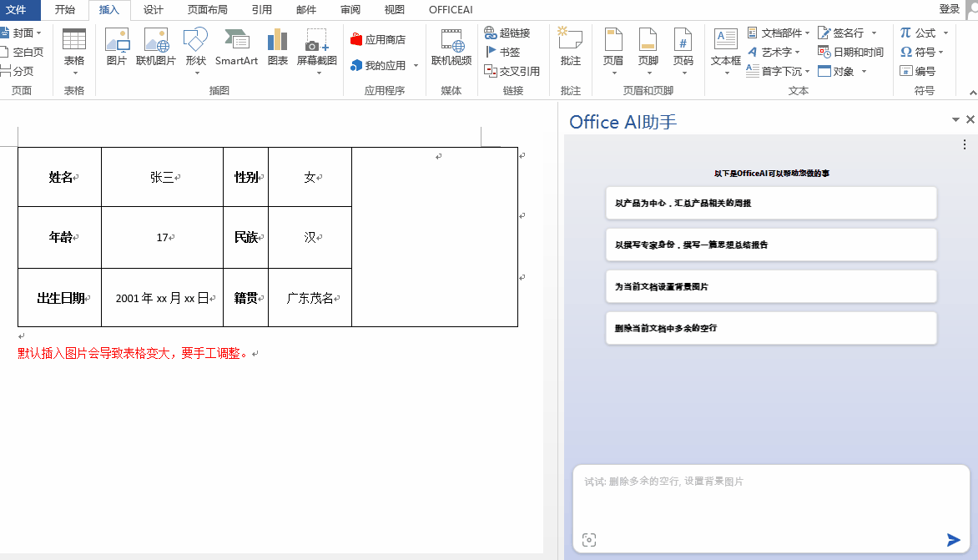978x560 pixels.
Task: Open the 审阅 review tab
Action: click(350, 10)
